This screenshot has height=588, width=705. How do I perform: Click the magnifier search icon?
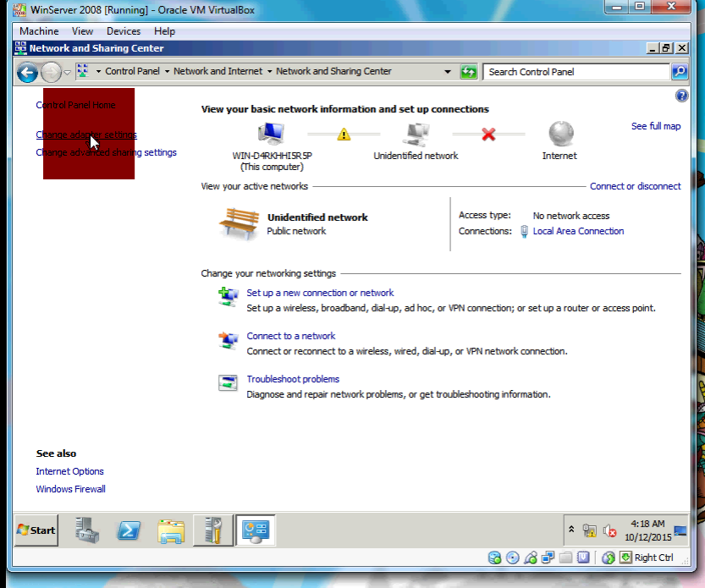[x=680, y=71]
